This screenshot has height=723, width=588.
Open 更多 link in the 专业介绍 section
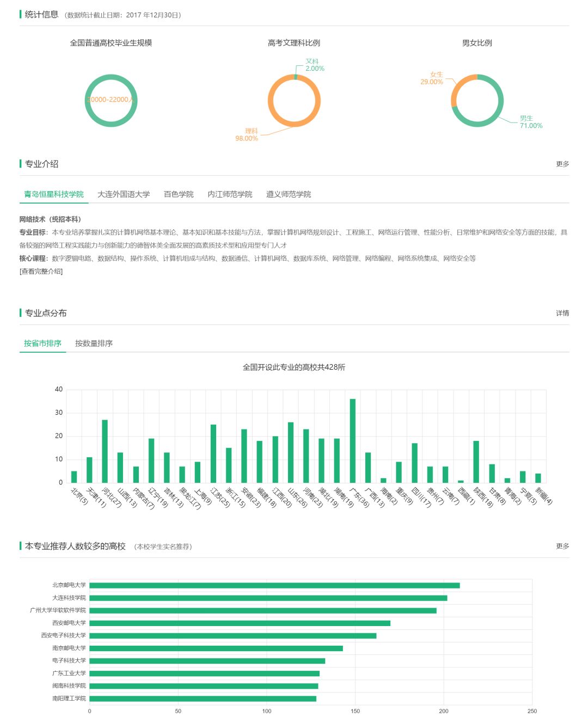562,164
